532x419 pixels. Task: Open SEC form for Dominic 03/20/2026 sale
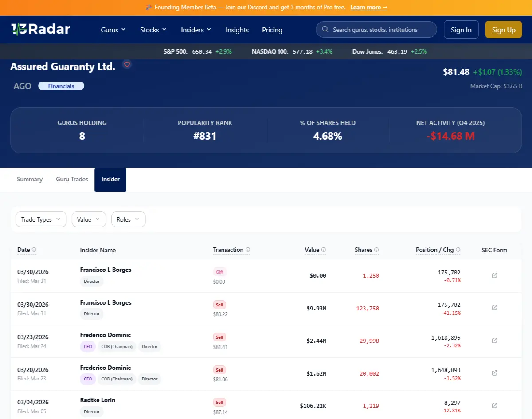[494, 373]
